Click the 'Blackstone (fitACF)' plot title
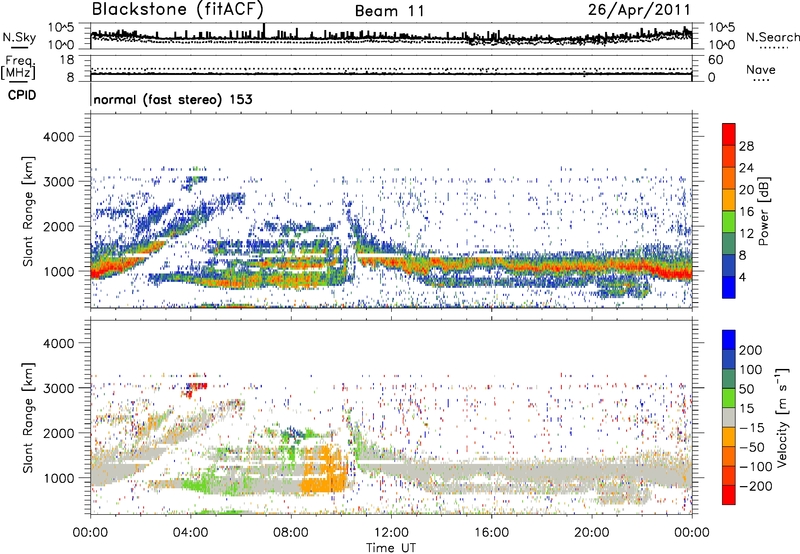 click(177, 9)
